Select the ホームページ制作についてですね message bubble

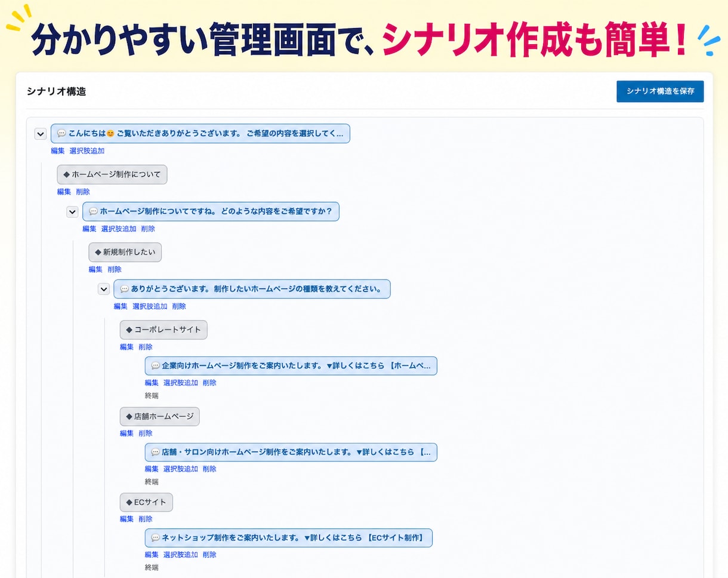(x=211, y=211)
